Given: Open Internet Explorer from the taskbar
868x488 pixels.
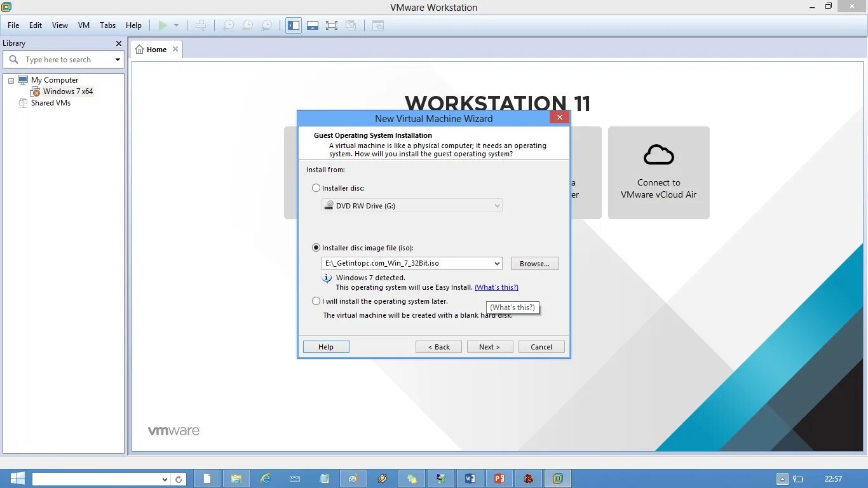Looking at the screenshot, I should point(266,478).
